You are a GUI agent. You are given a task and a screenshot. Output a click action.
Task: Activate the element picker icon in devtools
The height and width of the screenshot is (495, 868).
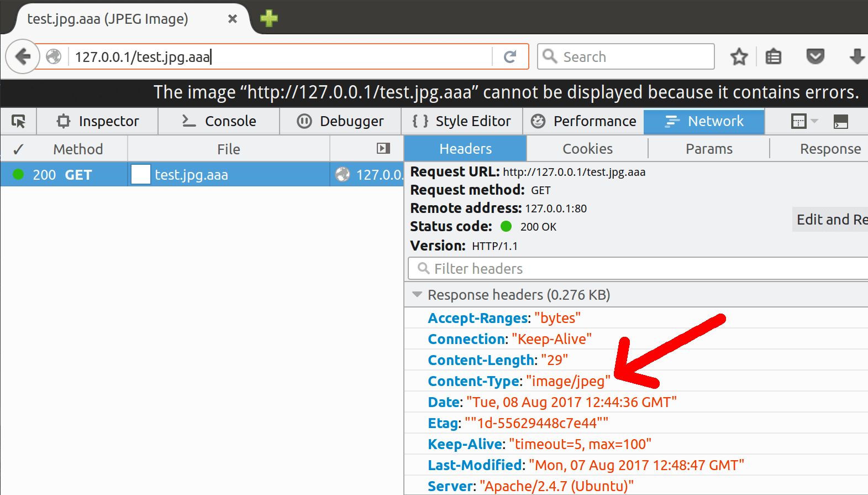(x=19, y=121)
